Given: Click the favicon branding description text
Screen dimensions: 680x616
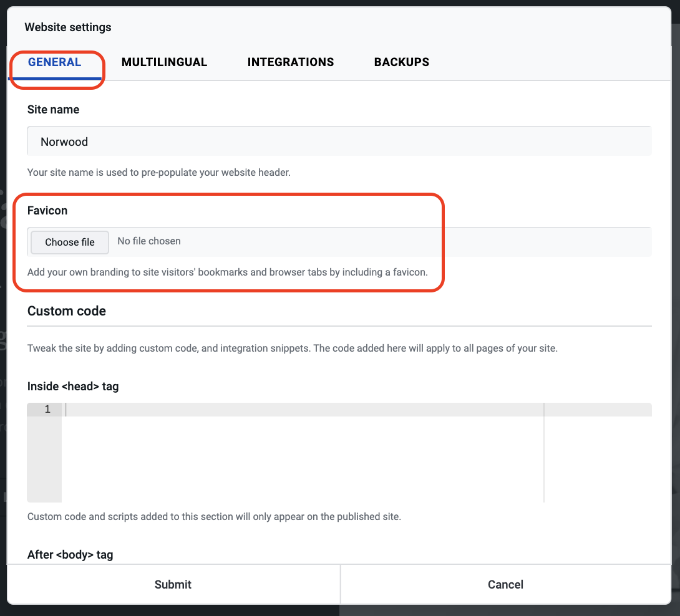Looking at the screenshot, I should tap(228, 272).
